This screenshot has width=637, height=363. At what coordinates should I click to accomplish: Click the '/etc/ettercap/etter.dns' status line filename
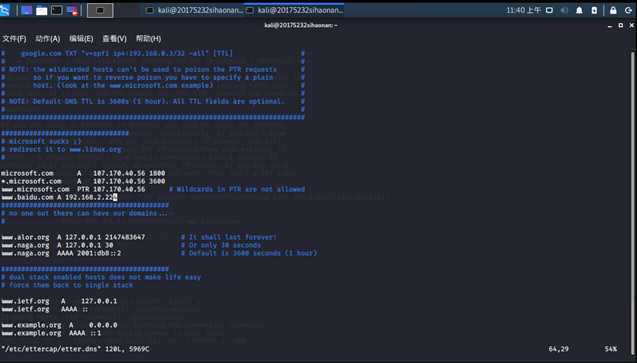51,349
